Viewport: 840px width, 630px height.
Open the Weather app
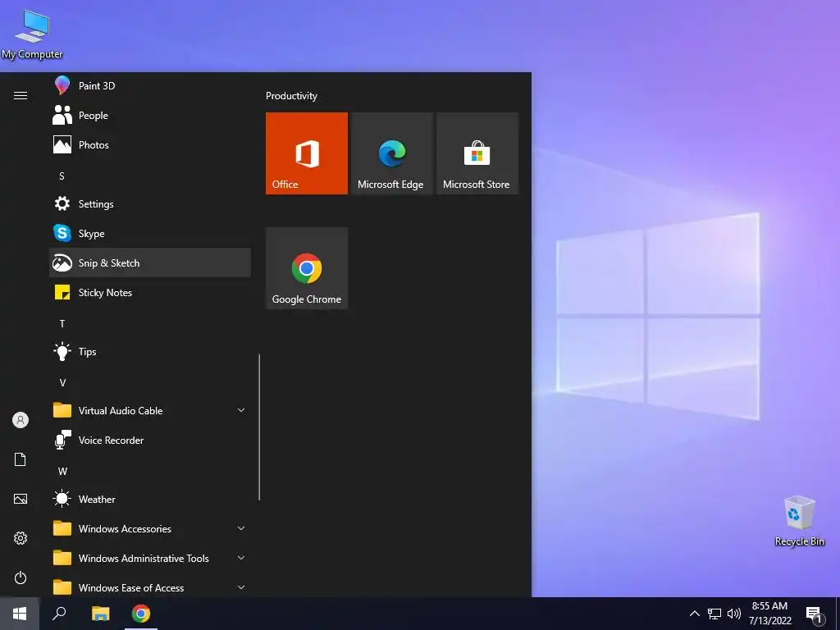pos(149,499)
